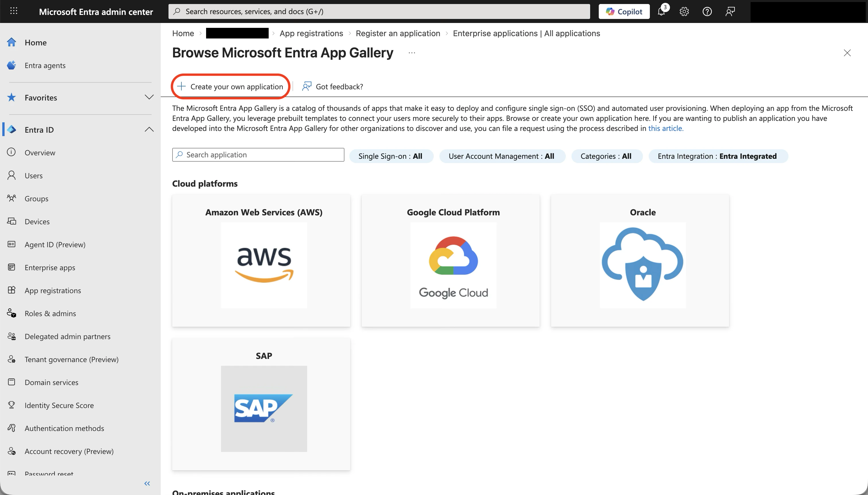Launch Copilot from the top bar

click(624, 11)
